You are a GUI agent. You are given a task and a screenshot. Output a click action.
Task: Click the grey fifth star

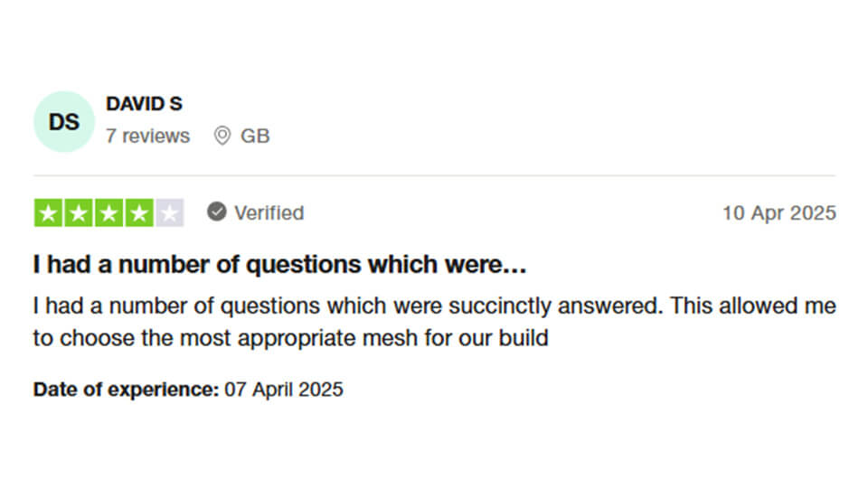click(x=169, y=212)
